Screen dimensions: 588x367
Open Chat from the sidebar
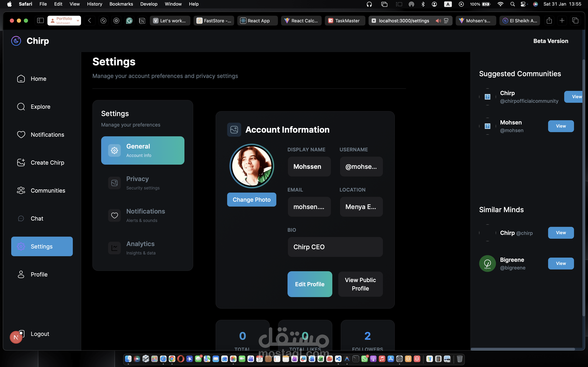tap(37, 218)
